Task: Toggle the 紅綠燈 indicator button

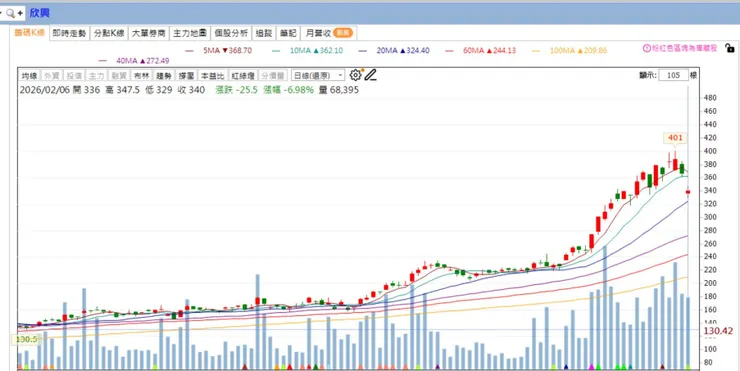Action: click(x=242, y=76)
